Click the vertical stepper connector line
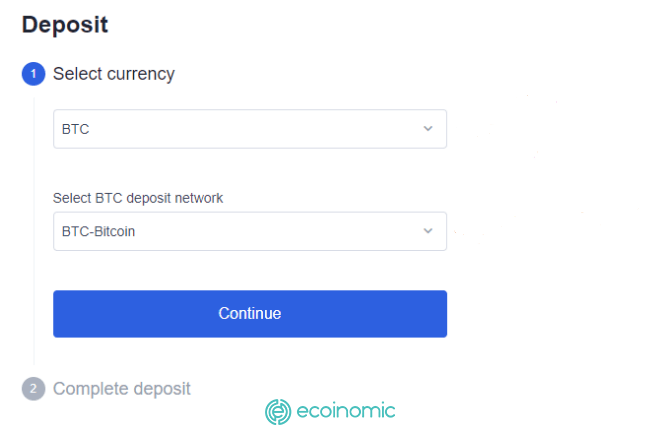 pos(34,231)
